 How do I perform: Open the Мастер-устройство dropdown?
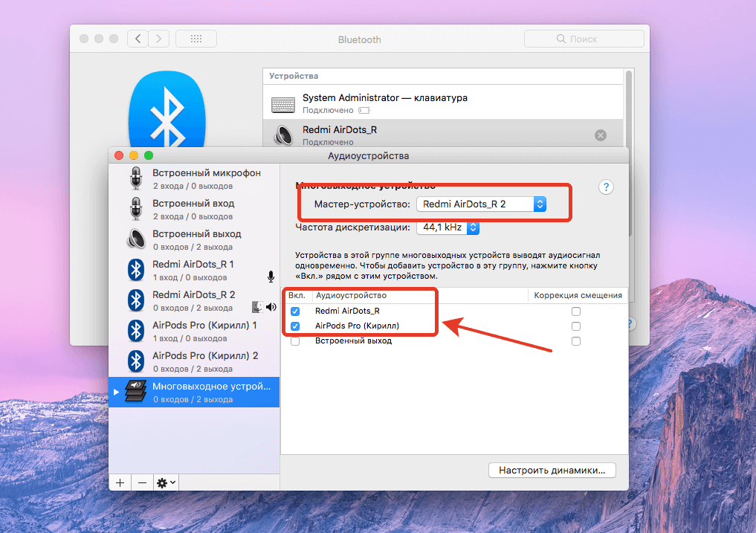(481, 204)
